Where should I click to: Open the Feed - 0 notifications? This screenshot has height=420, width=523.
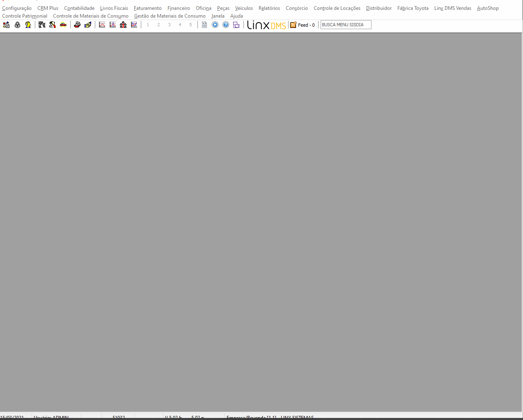point(306,25)
